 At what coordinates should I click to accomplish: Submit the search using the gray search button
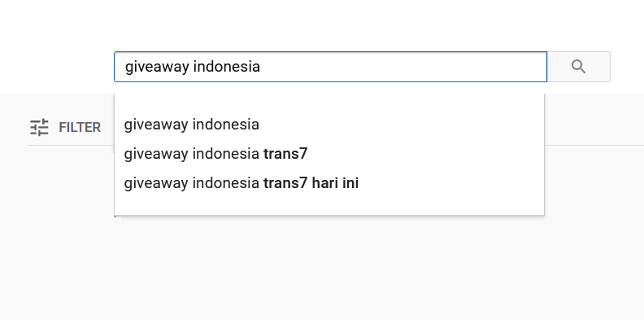pos(579,67)
